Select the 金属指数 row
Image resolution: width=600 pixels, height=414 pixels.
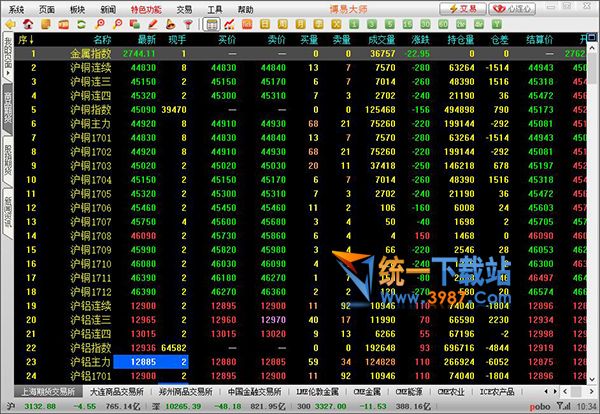coord(300,54)
